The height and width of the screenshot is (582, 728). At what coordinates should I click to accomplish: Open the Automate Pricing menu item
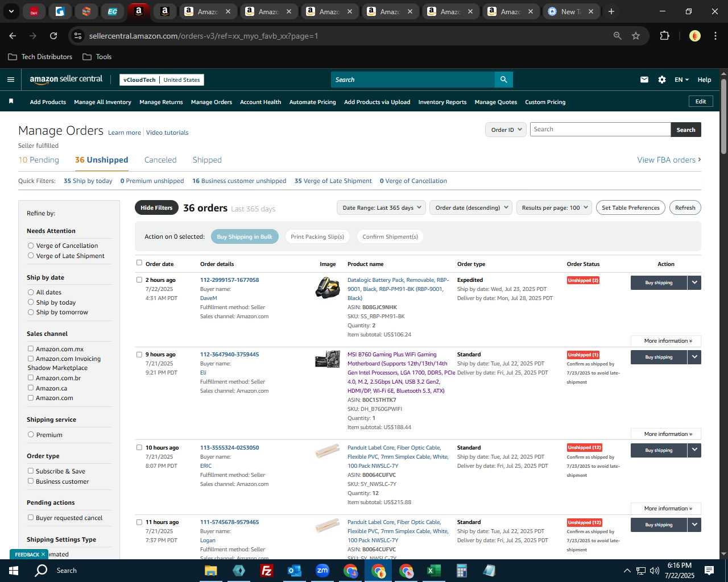coord(313,102)
